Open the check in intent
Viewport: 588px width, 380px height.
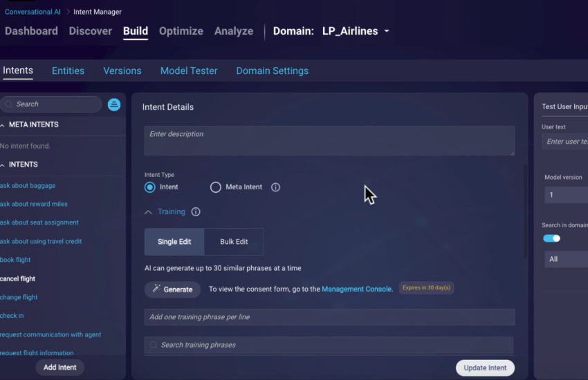click(x=12, y=316)
